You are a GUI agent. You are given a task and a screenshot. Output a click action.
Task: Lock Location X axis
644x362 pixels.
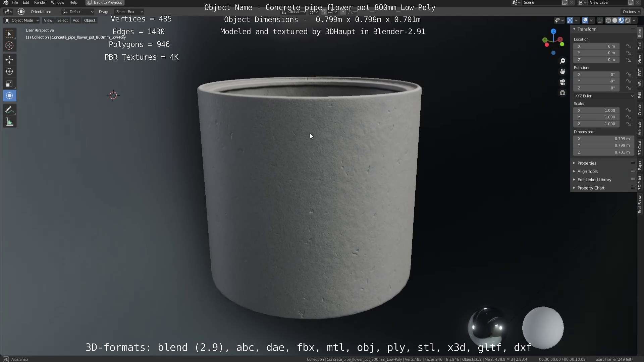[629, 46]
